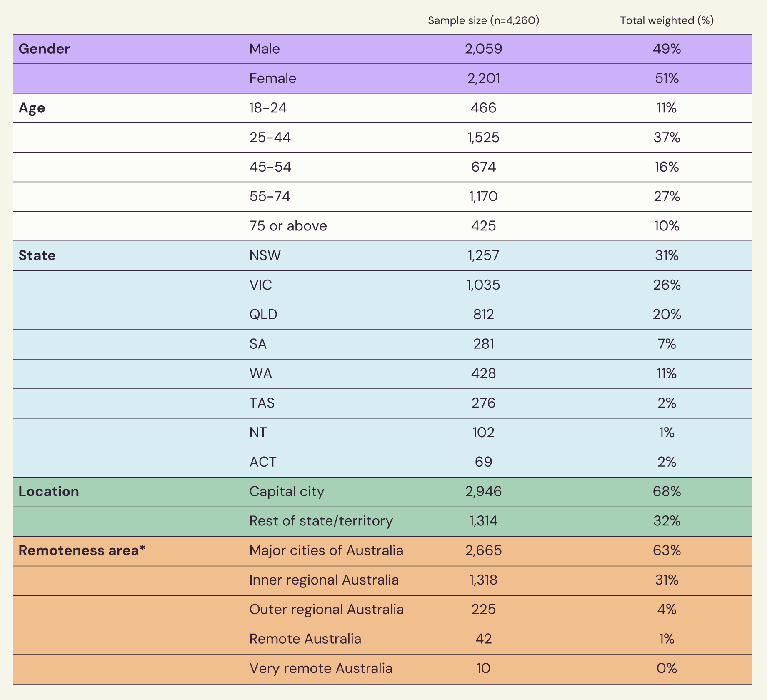Click the Very remote Australia 0% value
767x700 pixels.
click(x=667, y=669)
